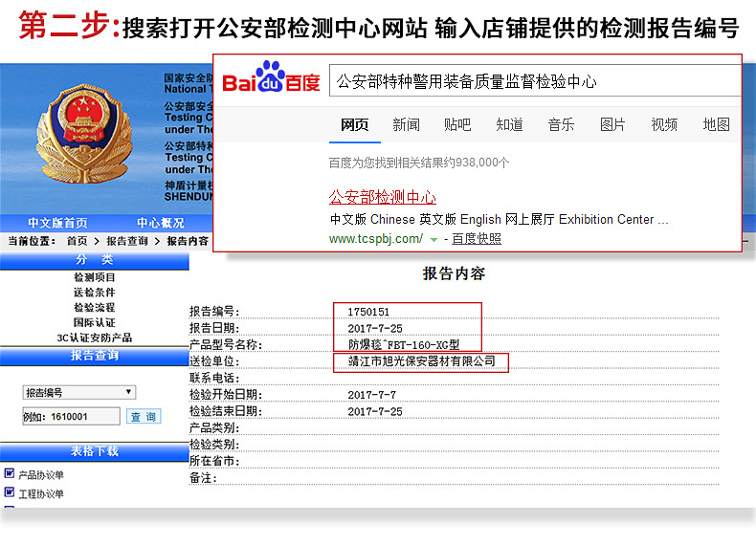The image size is (756, 545).
Task: Open 送检条件 in the sidebar
Action: click(95, 292)
